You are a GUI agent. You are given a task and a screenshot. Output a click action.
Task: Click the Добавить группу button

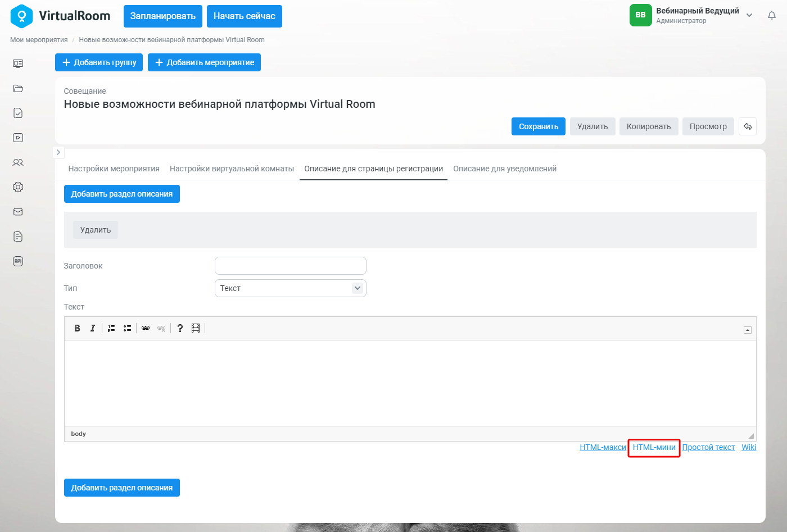pos(99,62)
